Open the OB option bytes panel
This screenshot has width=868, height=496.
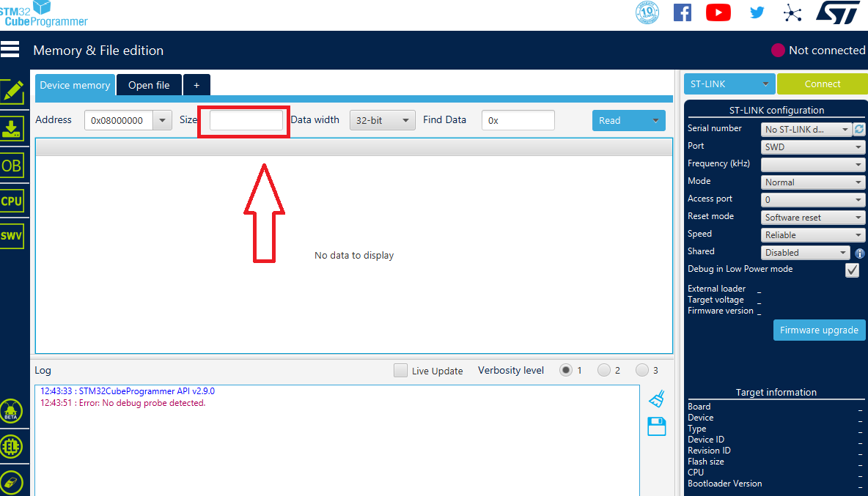pos(12,166)
